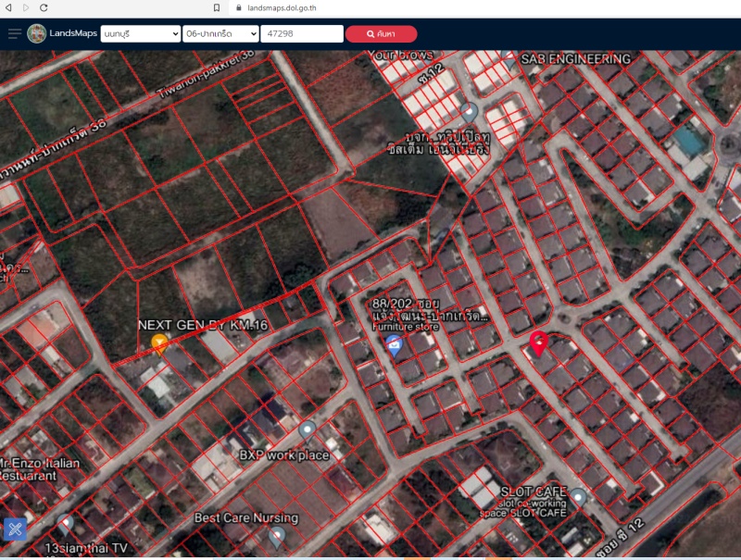This screenshot has height=560, width=741.
Task: Select the Best Care Nursing marker
Action: pos(276,536)
